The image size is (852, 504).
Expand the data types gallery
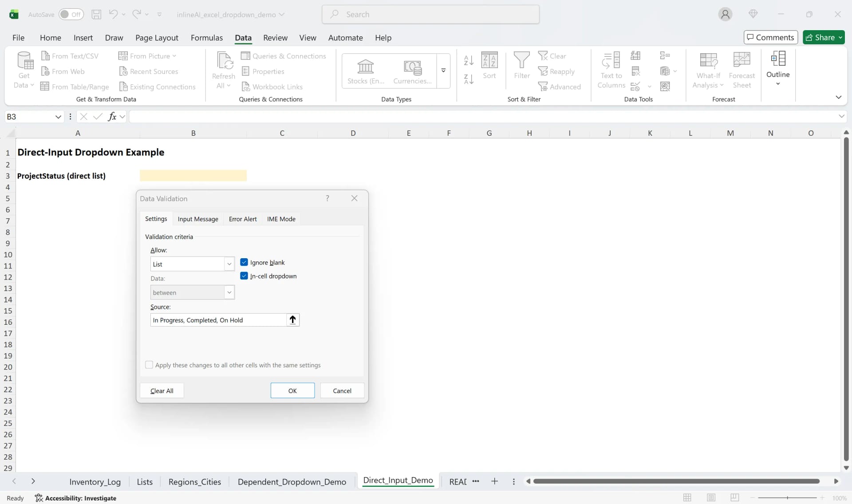click(x=443, y=71)
